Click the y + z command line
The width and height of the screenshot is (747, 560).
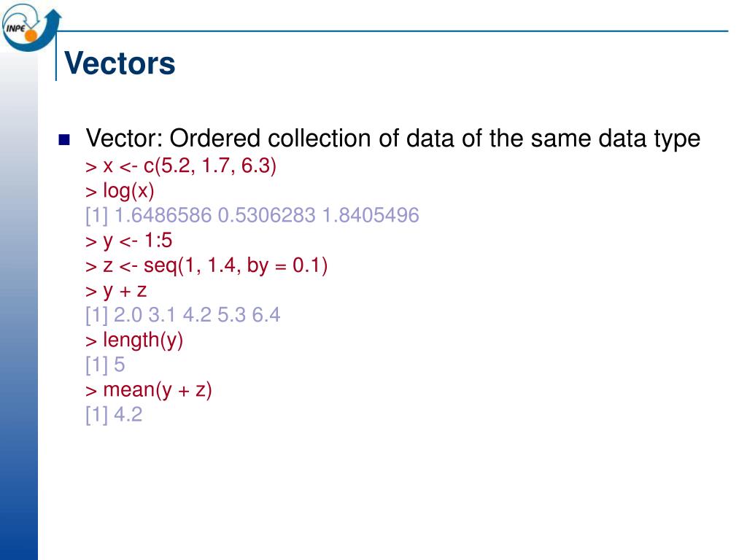coord(116,290)
